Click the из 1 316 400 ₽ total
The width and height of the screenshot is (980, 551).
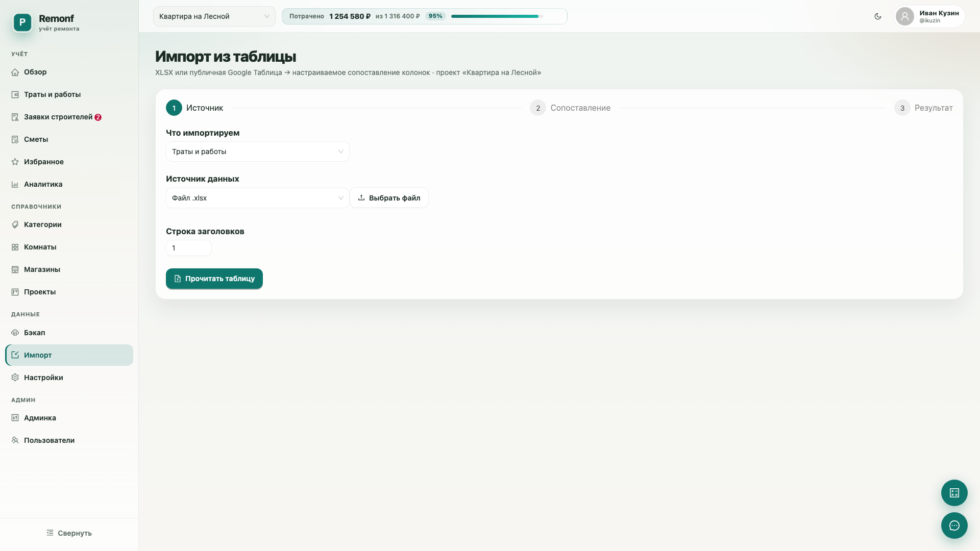(x=398, y=16)
